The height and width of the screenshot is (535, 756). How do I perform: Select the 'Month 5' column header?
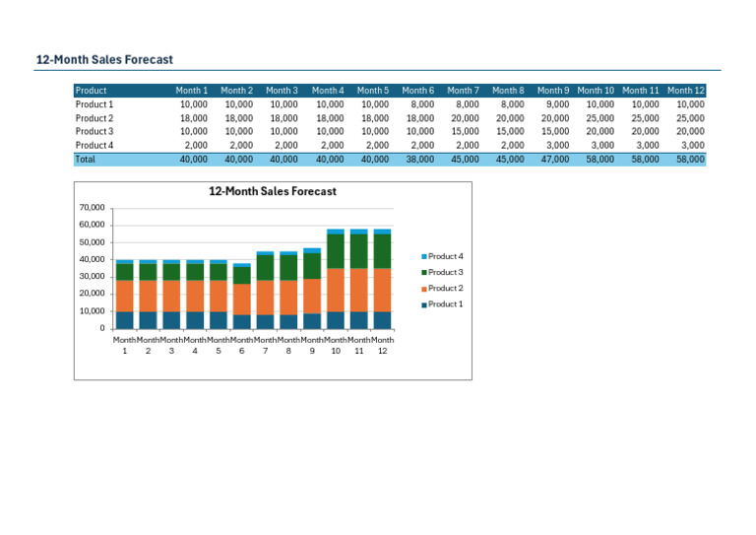tap(373, 91)
